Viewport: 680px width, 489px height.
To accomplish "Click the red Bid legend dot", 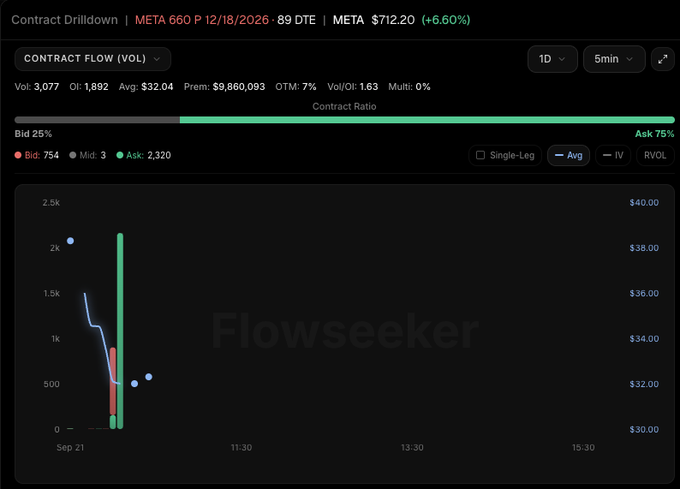I will click(18, 155).
